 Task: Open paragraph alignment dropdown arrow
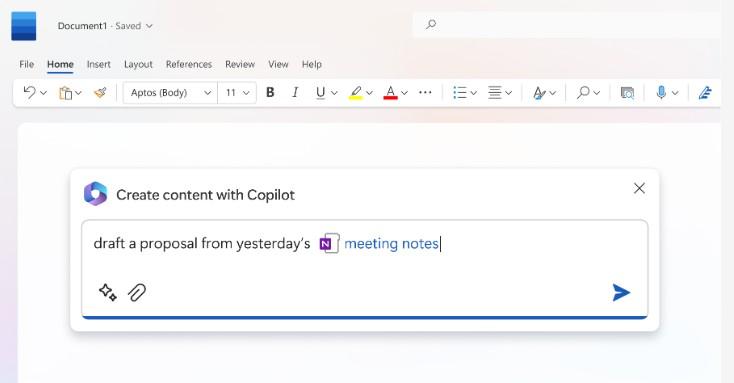tap(508, 93)
